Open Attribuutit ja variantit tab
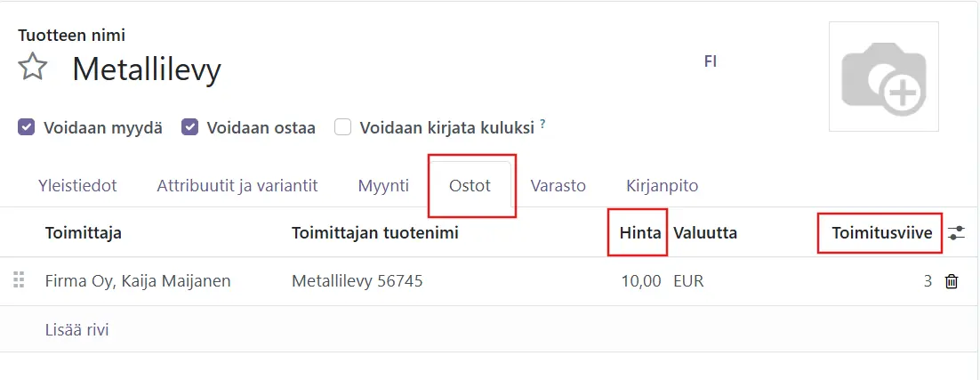Viewport: 980px width, 380px height. click(x=237, y=186)
